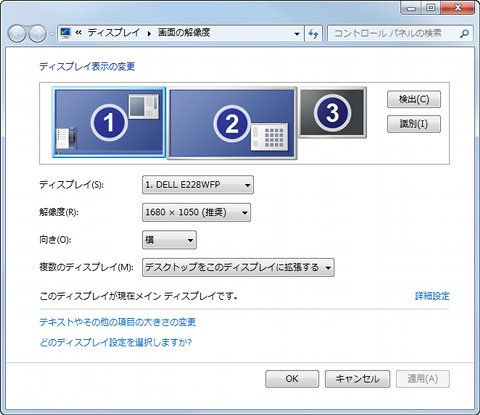This screenshot has width=480, height=415.
Task: Click the 識別(I) identify button
Action: tap(414, 124)
